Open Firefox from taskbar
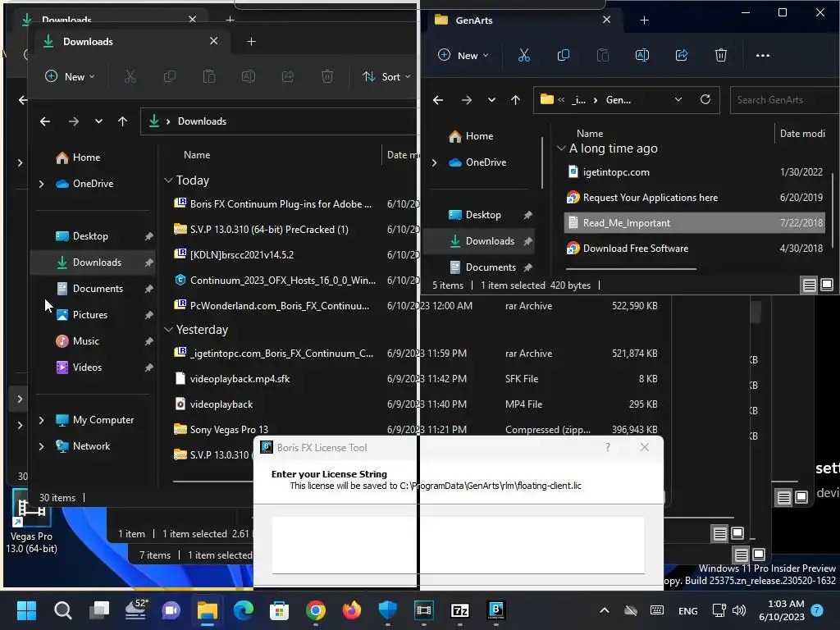This screenshot has width=840, height=630. pyautogui.click(x=351, y=610)
